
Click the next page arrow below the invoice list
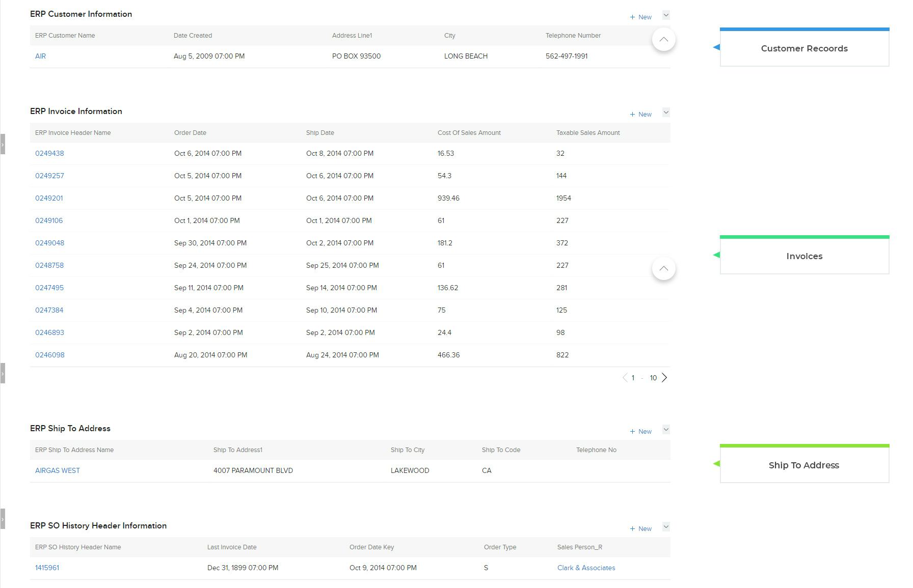coord(664,378)
